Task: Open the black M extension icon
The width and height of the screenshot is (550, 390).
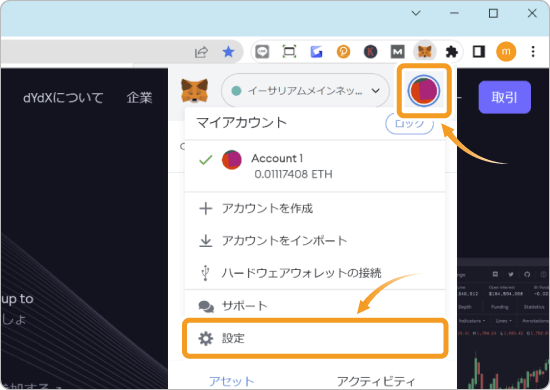Action: pos(397,52)
